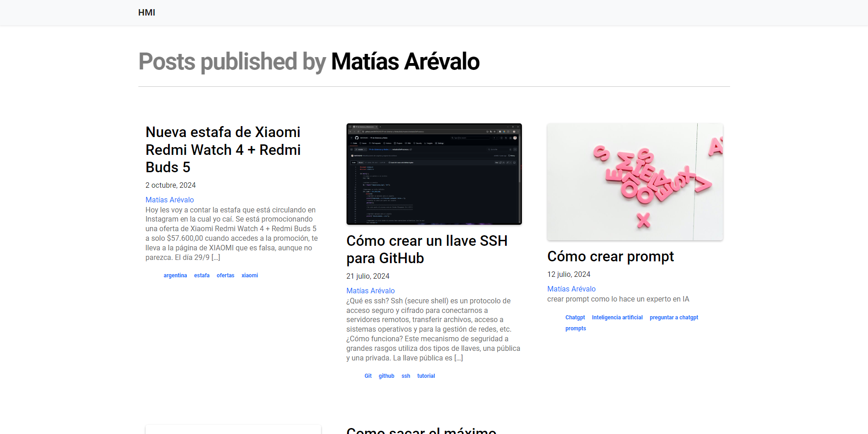
Task: Click the excerpt starting 'Hoy les voy a contar'
Action: pyautogui.click(x=232, y=233)
